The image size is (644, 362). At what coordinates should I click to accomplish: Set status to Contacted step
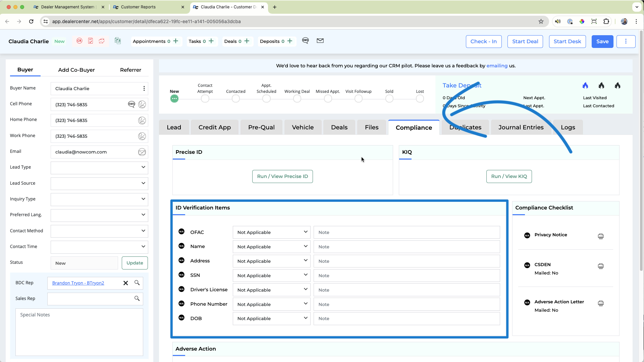pyautogui.click(x=236, y=99)
